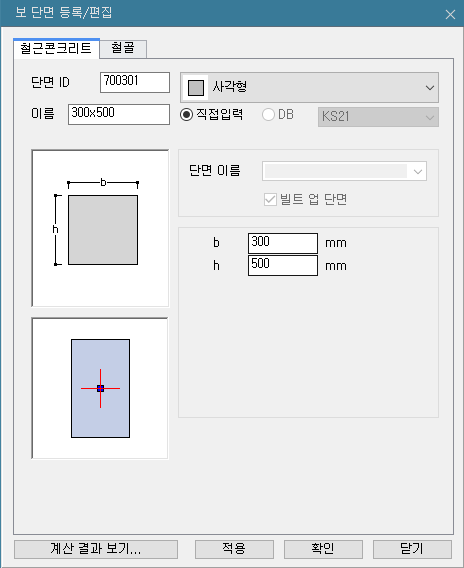
Task: Click the b-h dimension diagram preview
Action: pos(100,228)
